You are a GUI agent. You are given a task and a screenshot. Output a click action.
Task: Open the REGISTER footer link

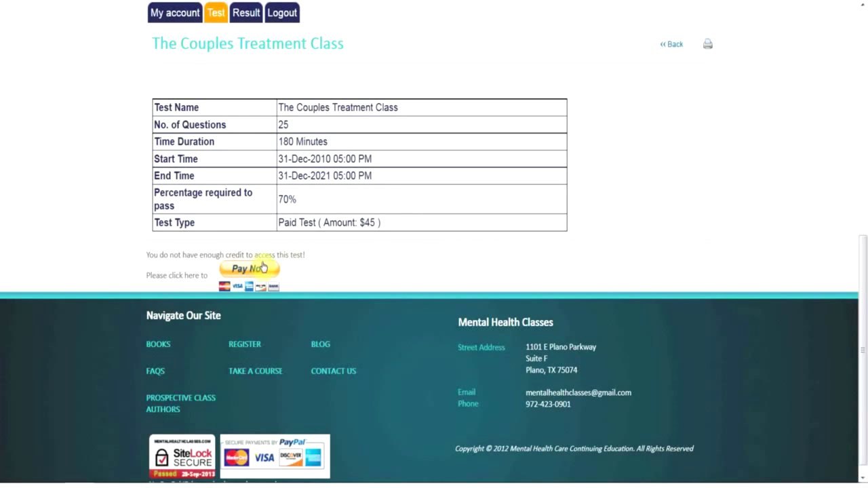(245, 344)
